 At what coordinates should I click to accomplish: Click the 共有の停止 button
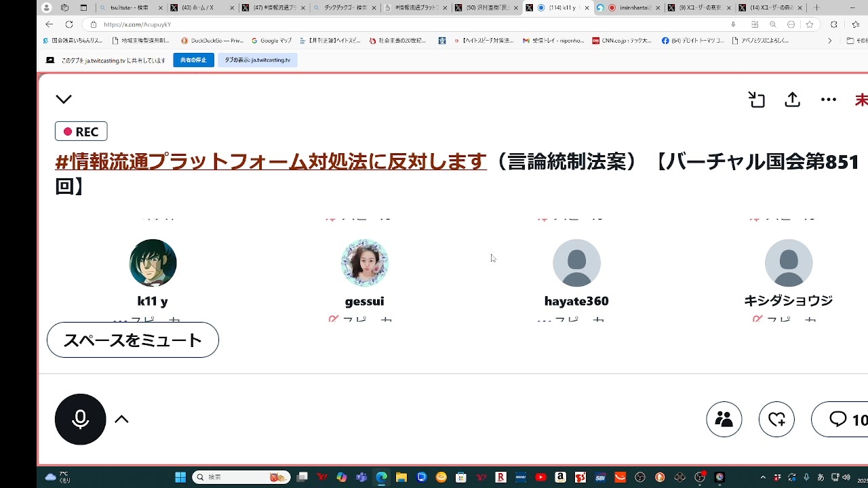(193, 60)
